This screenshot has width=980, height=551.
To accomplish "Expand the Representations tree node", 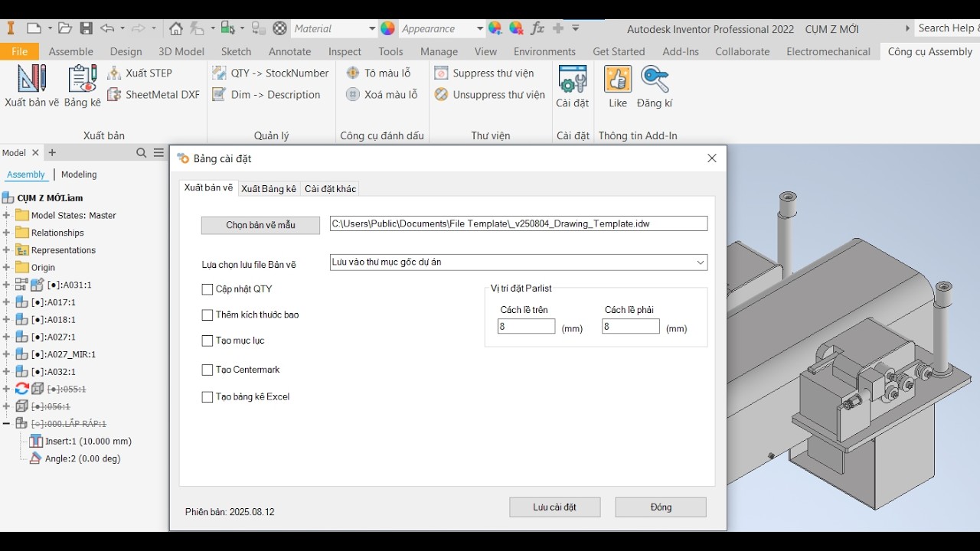I will coord(6,250).
